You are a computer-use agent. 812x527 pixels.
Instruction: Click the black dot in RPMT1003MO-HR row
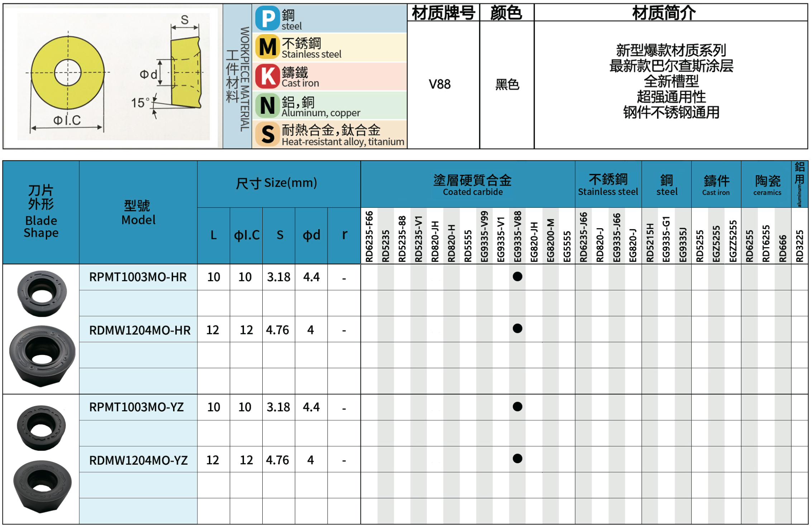pyautogui.click(x=517, y=277)
